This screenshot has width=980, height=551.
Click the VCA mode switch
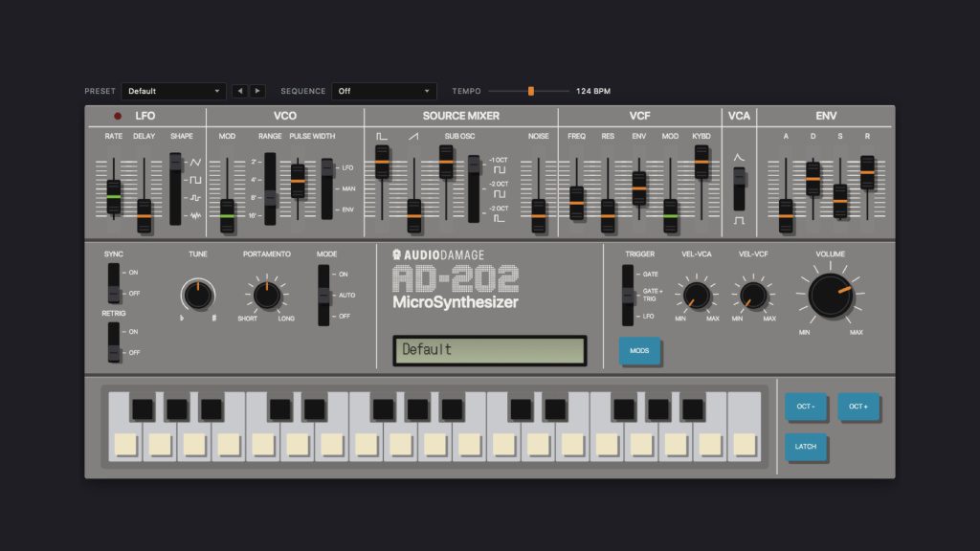pos(739,188)
